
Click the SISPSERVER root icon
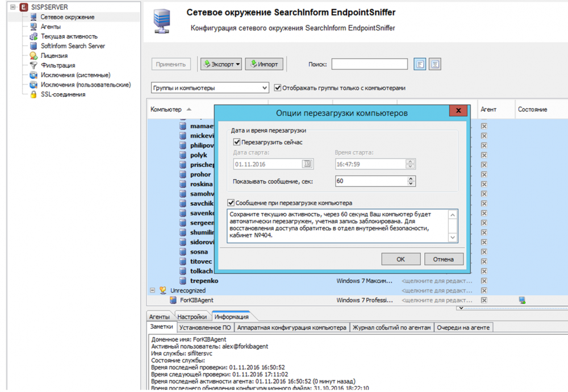pos(23,7)
